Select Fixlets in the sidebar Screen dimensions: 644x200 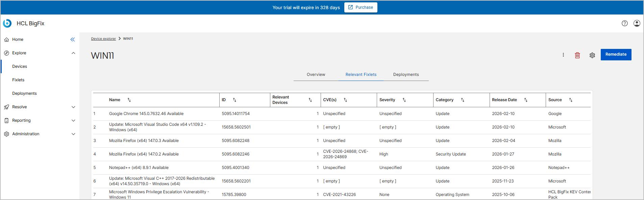(x=18, y=80)
